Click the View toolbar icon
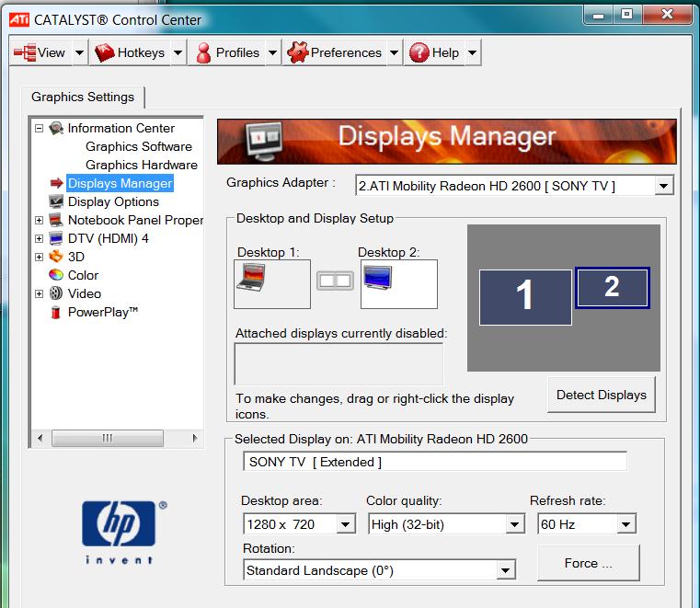The height and width of the screenshot is (608, 700). (25, 52)
